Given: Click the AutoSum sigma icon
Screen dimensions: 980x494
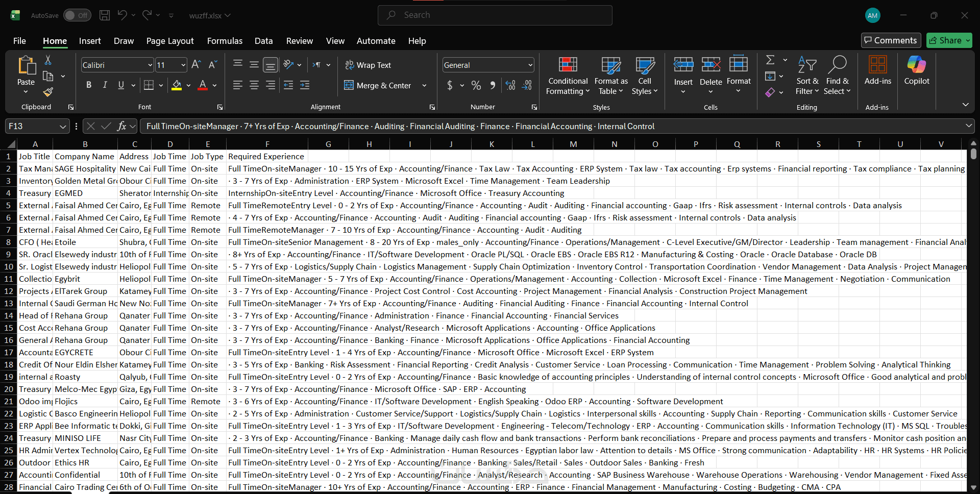Looking at the screenshot, I should [770, 60].
